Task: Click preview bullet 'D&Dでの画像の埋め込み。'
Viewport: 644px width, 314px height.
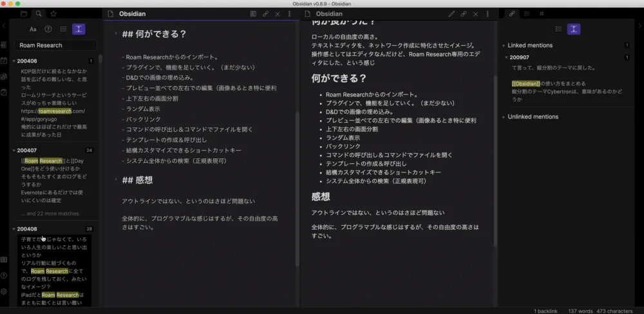Action: click(360, 112)
